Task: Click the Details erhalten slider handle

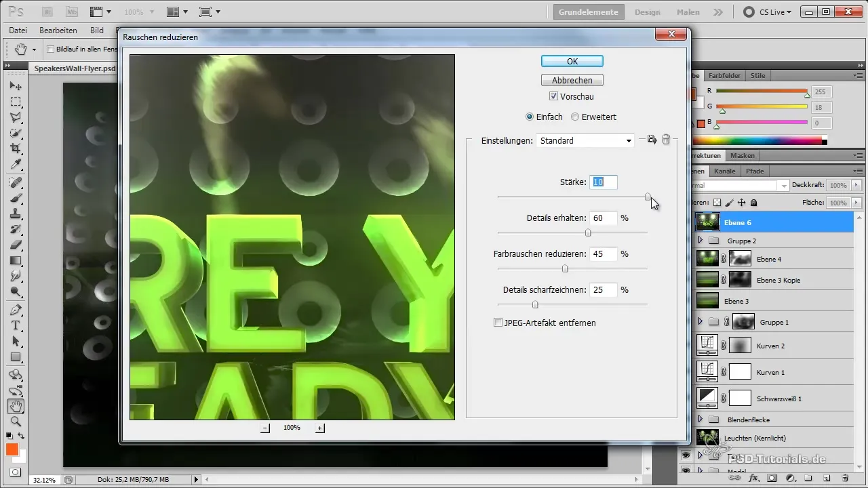Action: [x=588, y=232]
